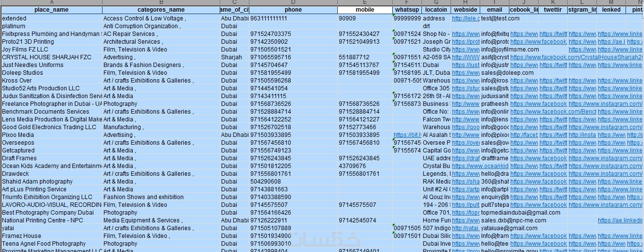Select the 'Architectural Services' category cell
Viewport: 644px width, 252px height.
coord(161,42)
